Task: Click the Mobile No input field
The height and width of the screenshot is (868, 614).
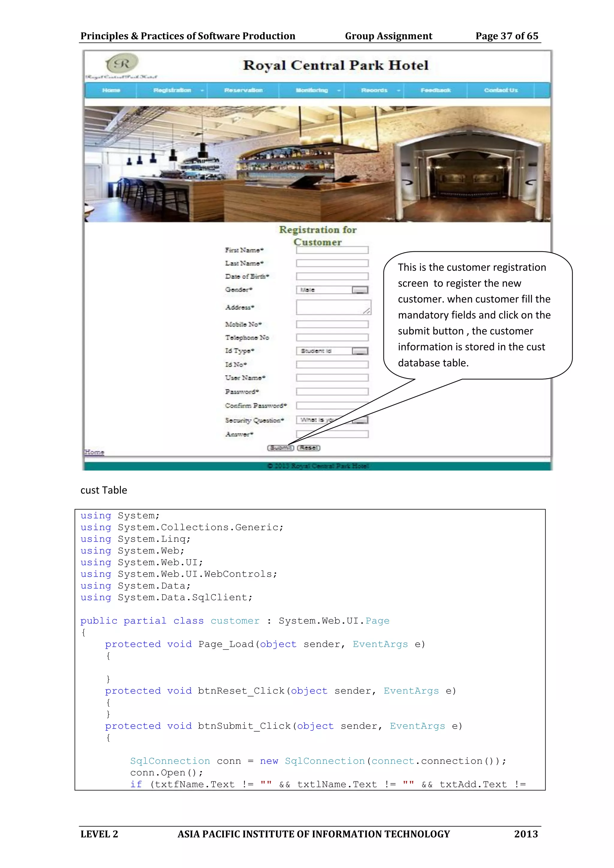Action: [x=332, y=324]
